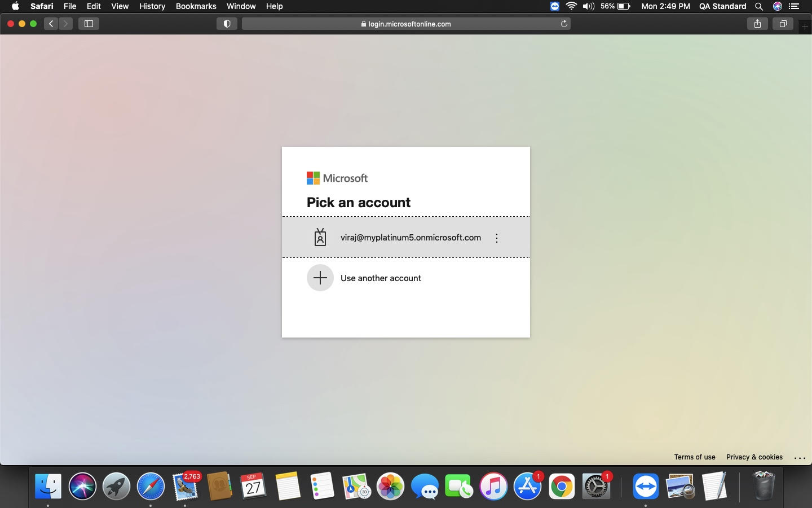Open Calendar showing Sep 27
This screenshot has width=812, height=508.
253,487
